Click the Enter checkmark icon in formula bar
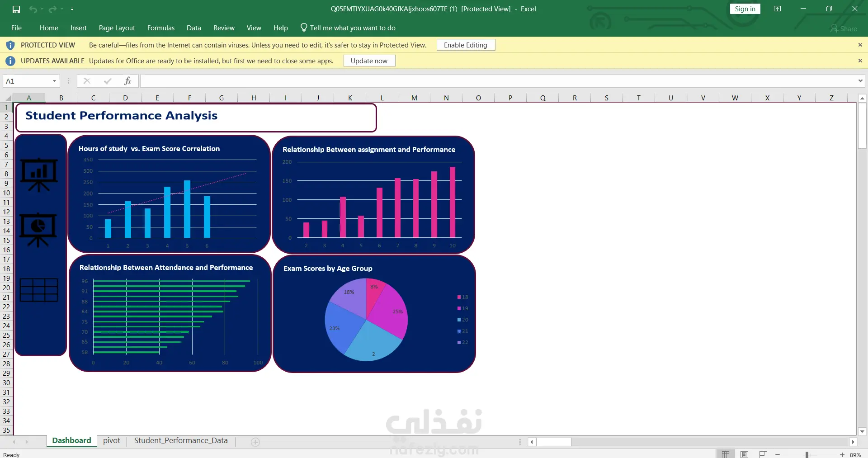 point(107,81)
